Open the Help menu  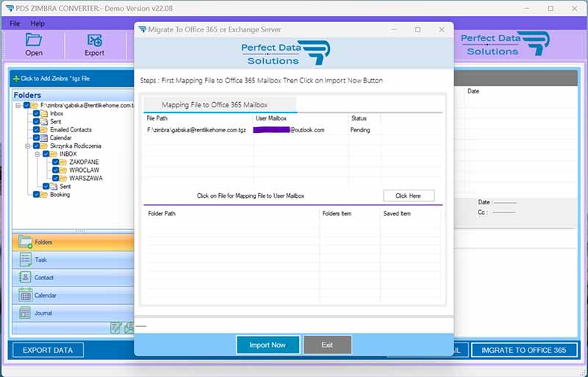pyautogui.click(x=37, y=24)
